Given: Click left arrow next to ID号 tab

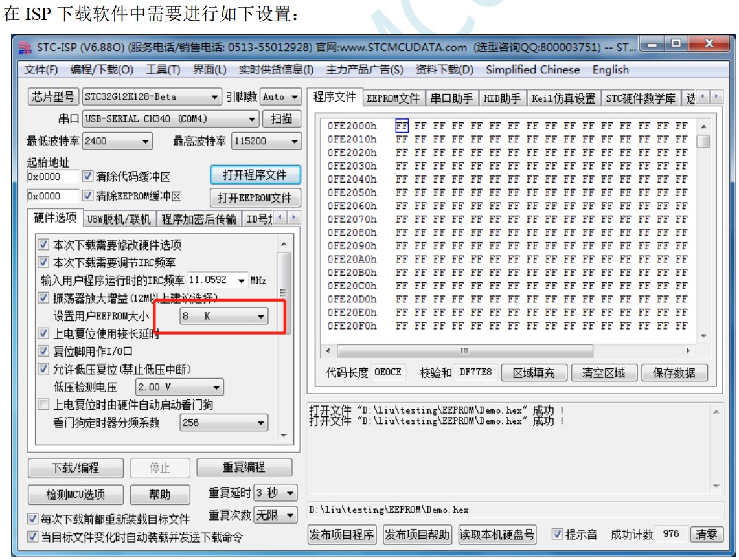Looking at the screenshot, I should [280, 217].
